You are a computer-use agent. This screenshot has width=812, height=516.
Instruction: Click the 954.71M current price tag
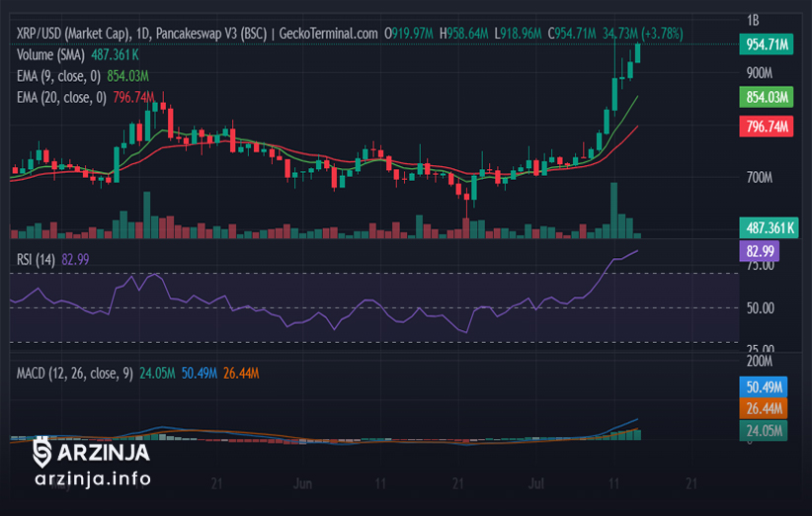point(767,44)
